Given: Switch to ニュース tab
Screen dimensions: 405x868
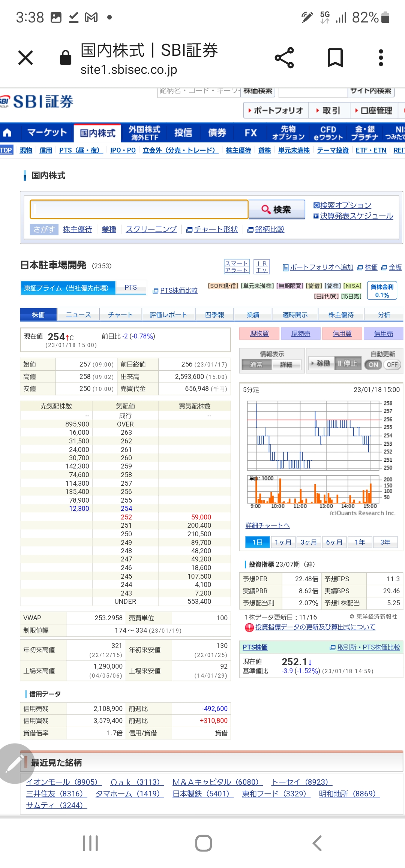Looking at the screenshot, I should point(78,314).
